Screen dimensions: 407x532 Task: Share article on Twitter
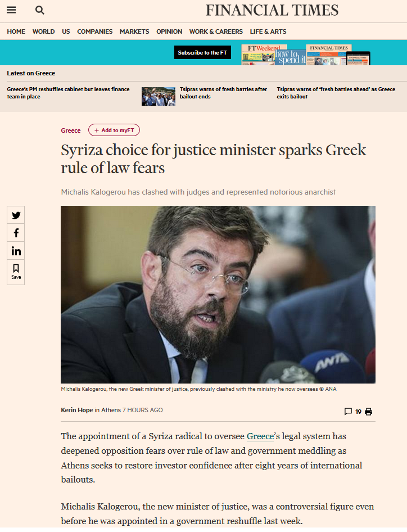point(16,215)
